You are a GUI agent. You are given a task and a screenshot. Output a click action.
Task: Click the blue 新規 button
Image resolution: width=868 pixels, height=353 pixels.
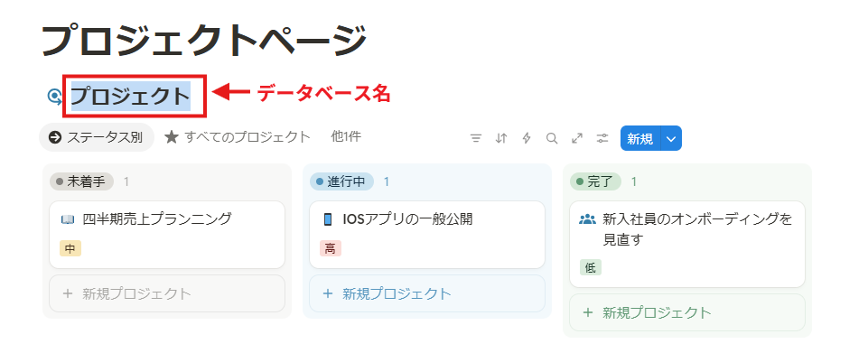point(640,138)
